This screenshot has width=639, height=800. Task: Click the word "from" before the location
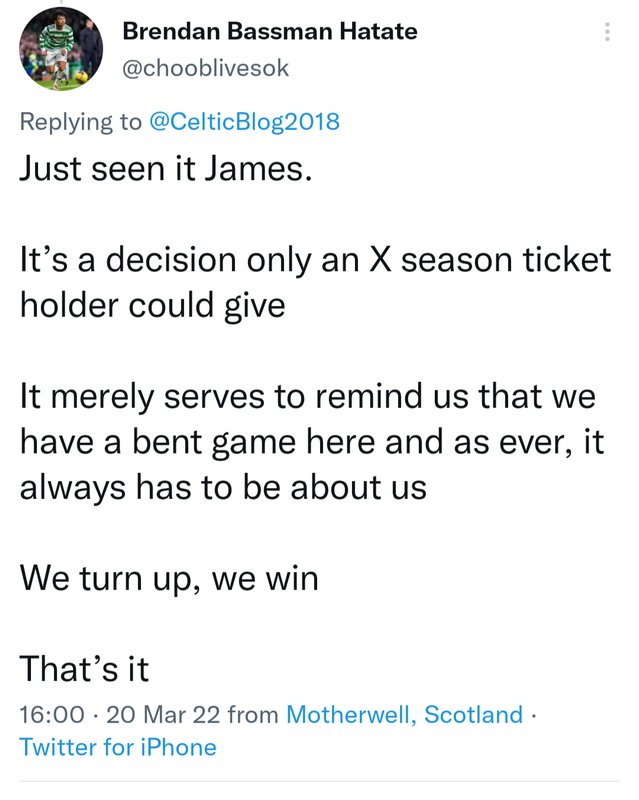coord(253,715)
